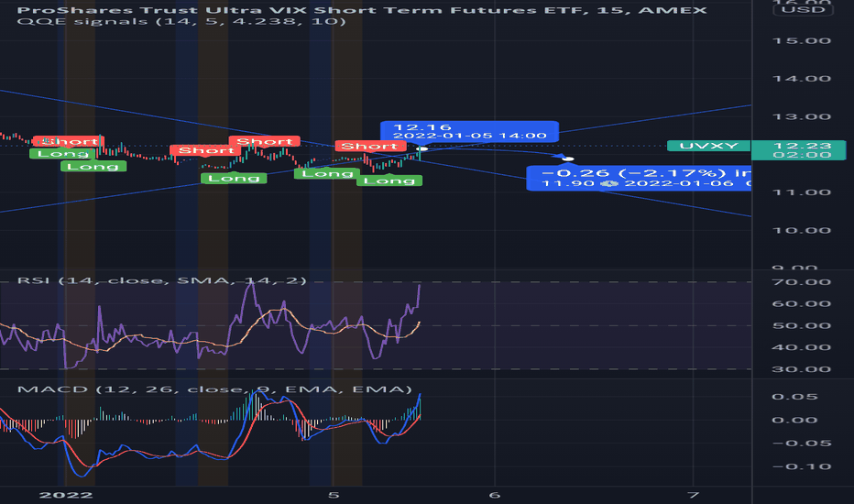The height and width of the screenshot is (504, 854).
Task: Click the 13.00 price axis label
Action: point(802,117)
